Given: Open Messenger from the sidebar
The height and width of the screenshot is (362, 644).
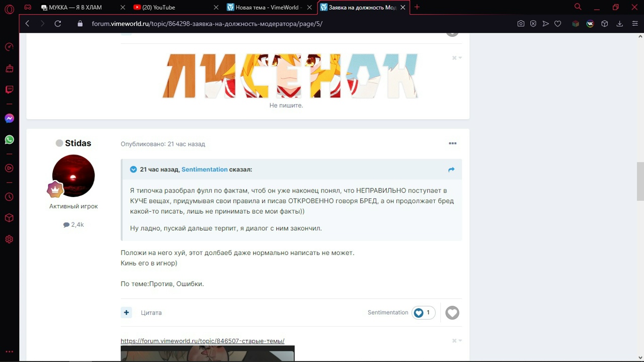Looking at the screenshot, I should coord(9,119).
